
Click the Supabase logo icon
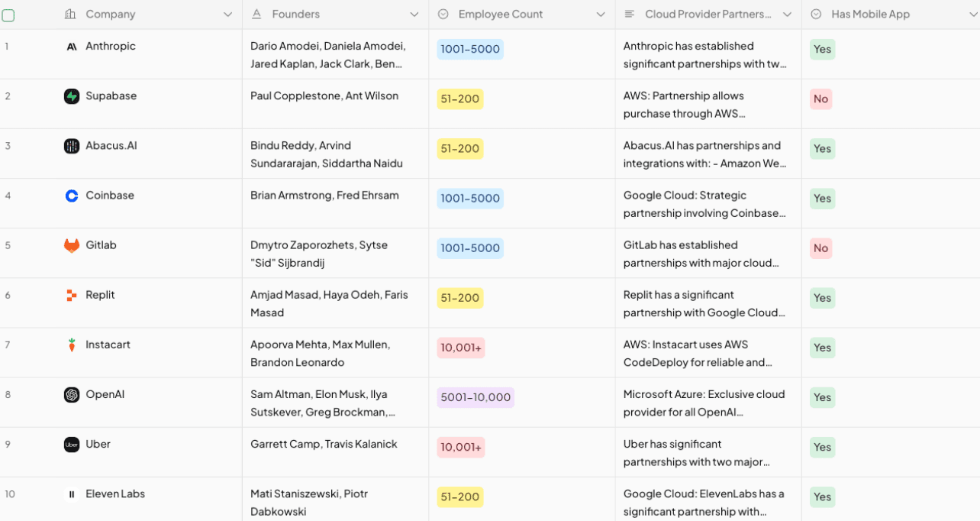tap(72, 96)
